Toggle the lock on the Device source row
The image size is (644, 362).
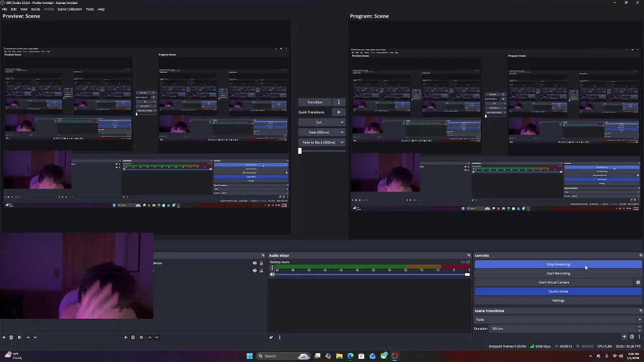pos(261,263)
